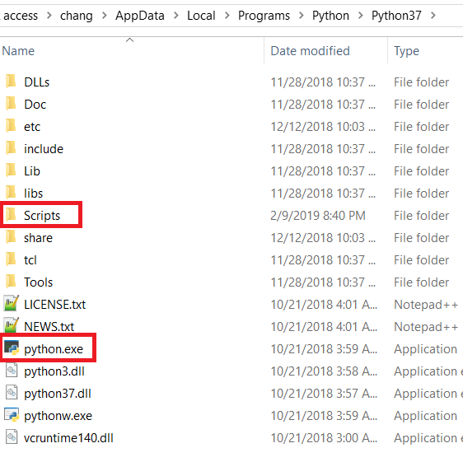Expand the chevron after Python37 in the path
This screenshot has width=463, height=476.
pos(433,15)
